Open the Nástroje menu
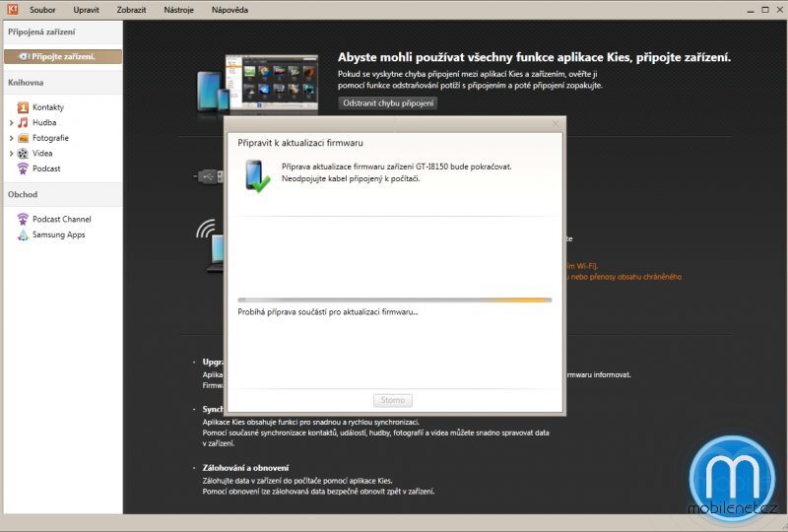788x532 pixels. click(x=178, y=10)
